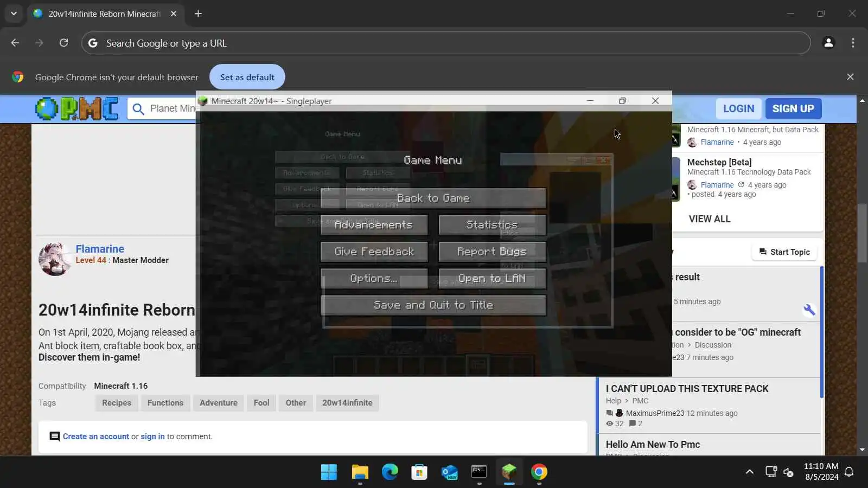Screen dimensions: 868x488
Task: Open the network status tray icon
Action: coord(771,472)
